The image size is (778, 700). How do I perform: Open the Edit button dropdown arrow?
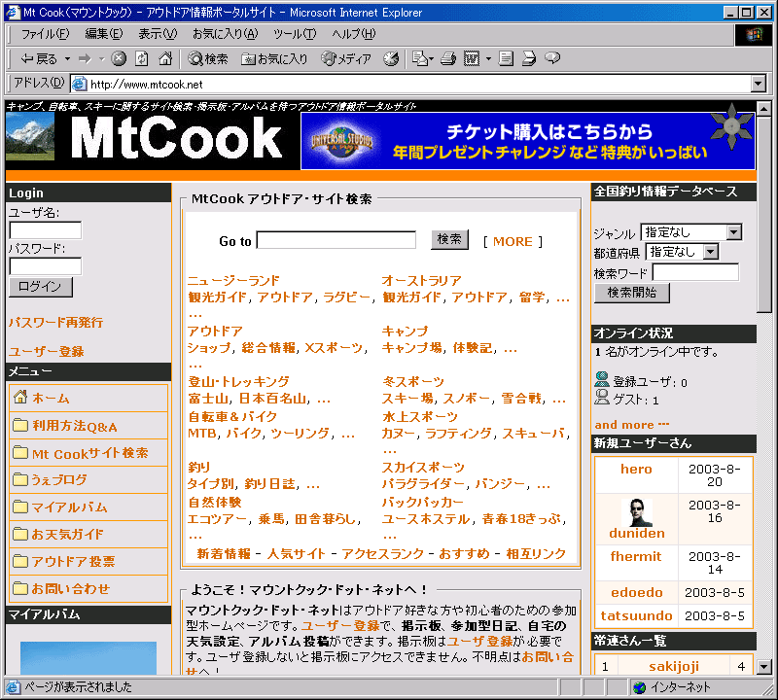click(488, 59)
